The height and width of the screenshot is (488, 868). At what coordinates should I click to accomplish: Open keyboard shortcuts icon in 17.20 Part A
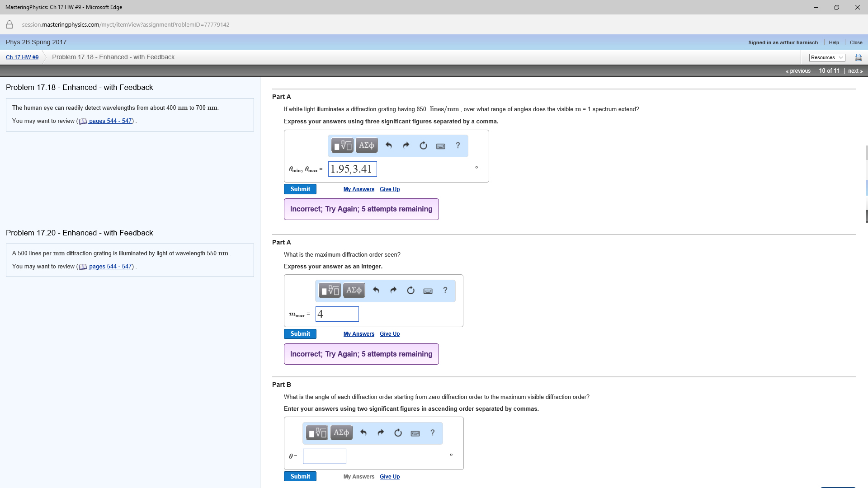click(x=428, y=291)
